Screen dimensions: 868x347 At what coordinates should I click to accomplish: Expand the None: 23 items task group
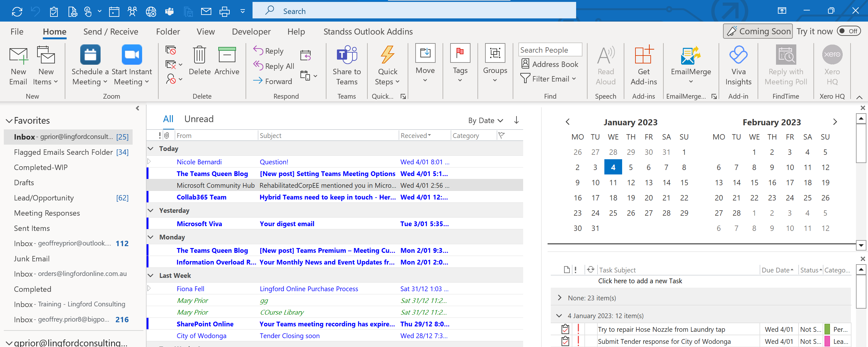coord(560,298)
